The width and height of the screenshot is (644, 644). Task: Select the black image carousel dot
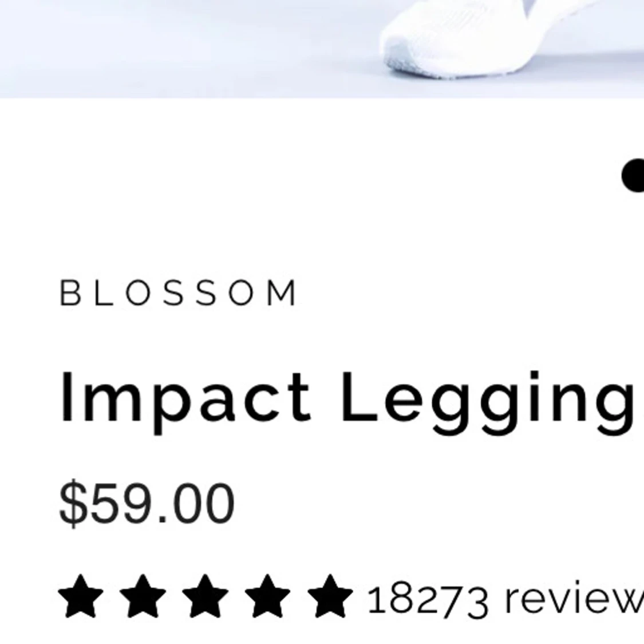click(x=633, y=175)
